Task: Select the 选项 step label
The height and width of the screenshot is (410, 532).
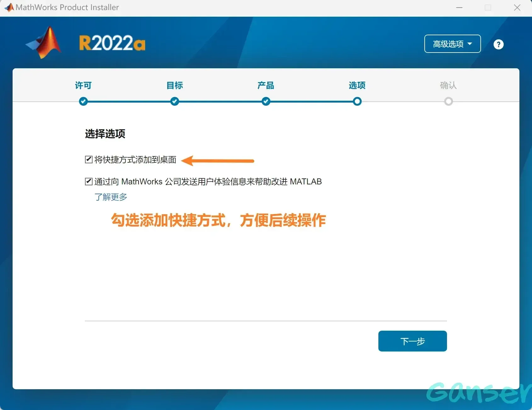Action: tap(357, 85)
